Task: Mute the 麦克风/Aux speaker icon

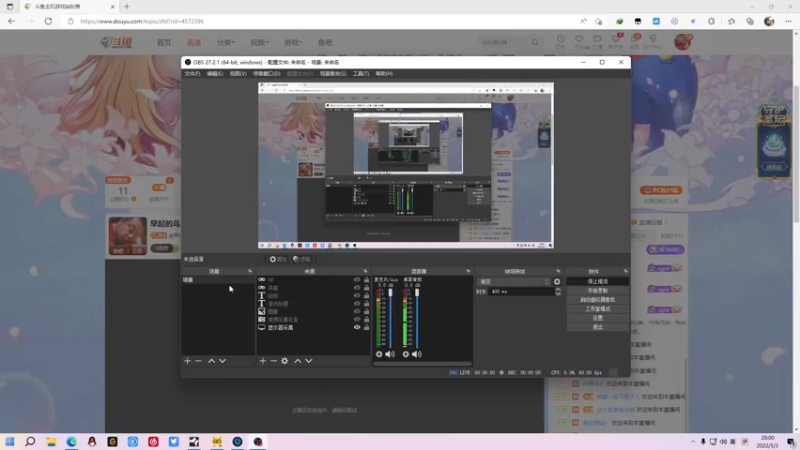Action: (x=390, y=354)
